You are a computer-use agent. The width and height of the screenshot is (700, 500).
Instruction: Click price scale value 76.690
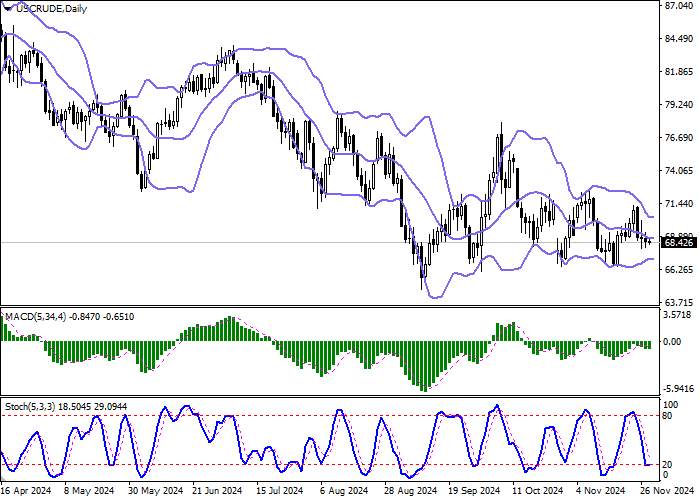click(x=679, y=138)
